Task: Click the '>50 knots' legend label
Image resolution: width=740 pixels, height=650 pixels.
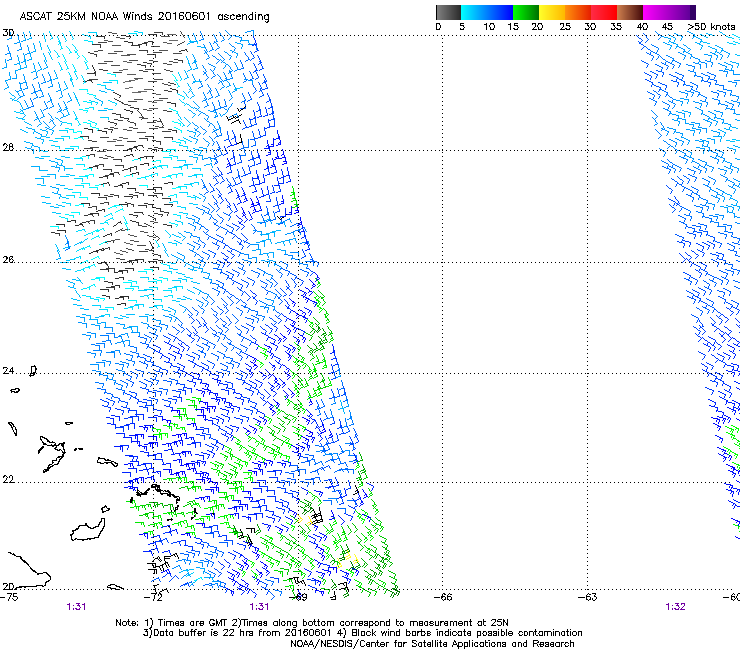Action: coord(711,27)
